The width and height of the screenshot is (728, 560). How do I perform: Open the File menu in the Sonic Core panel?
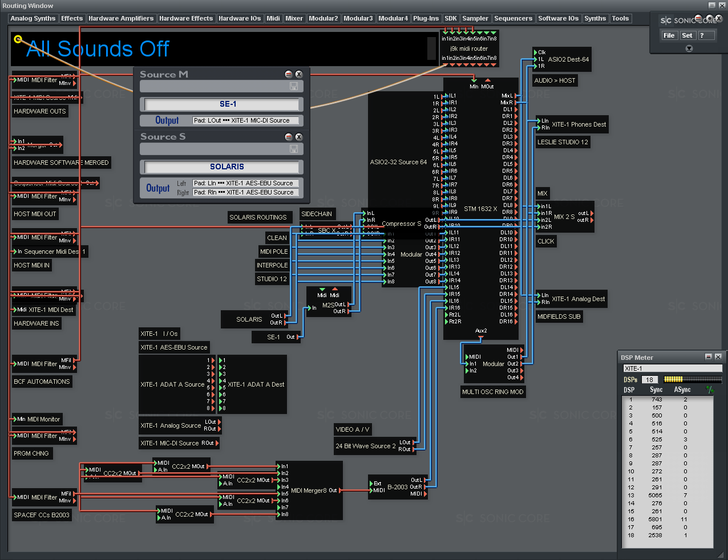pyautogui.click(x=669, y=35)
